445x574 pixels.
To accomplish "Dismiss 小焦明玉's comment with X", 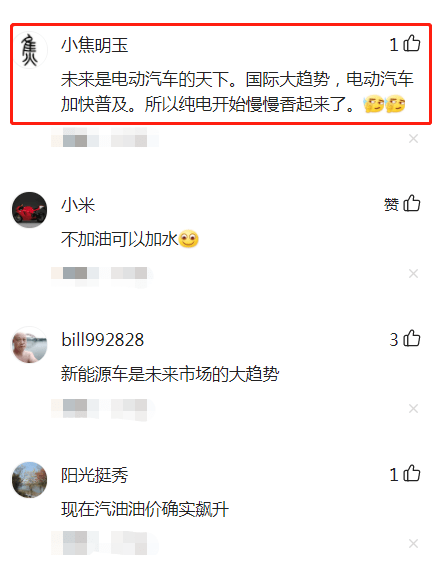I will click(x=414, y=139).
